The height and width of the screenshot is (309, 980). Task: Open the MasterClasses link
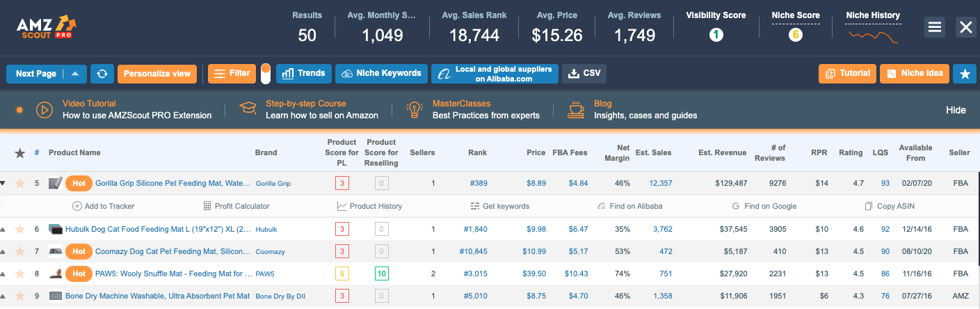point(460,104)
